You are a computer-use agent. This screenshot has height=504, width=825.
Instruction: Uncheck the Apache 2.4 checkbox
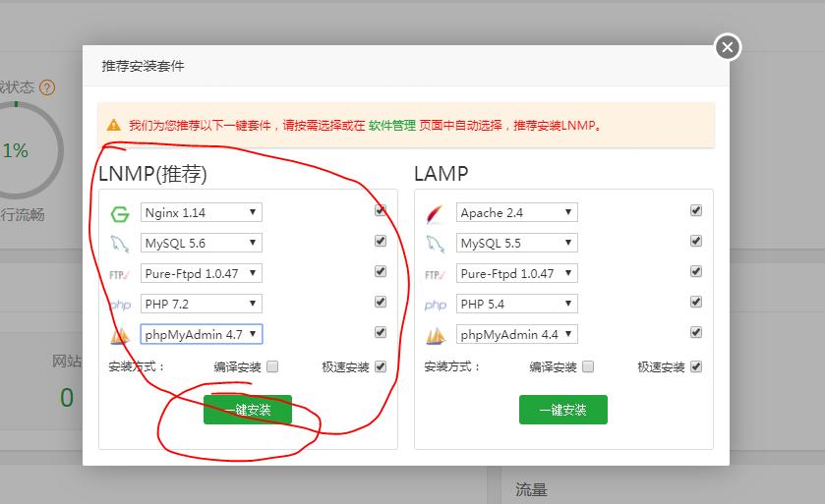click(x=696, y=211)
